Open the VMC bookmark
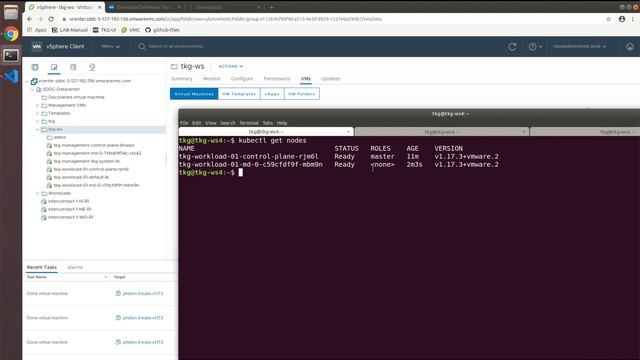The width and height of the screenshot is (640, 360). tap(131, 30)
